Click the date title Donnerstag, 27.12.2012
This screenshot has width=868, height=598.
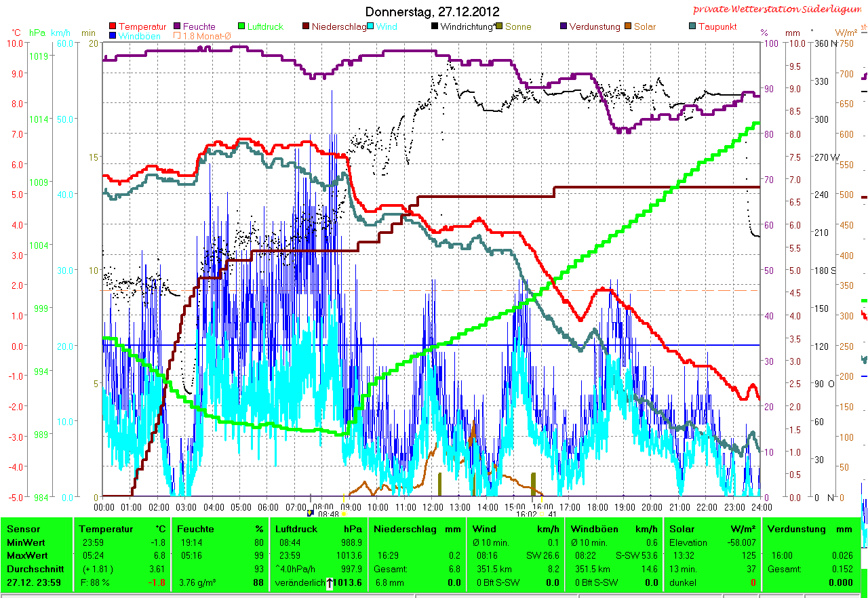click(x=433, y=12)
